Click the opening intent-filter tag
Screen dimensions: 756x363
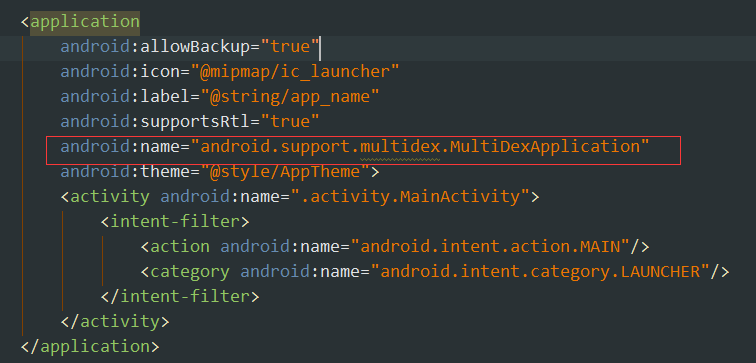coord(175,221)
